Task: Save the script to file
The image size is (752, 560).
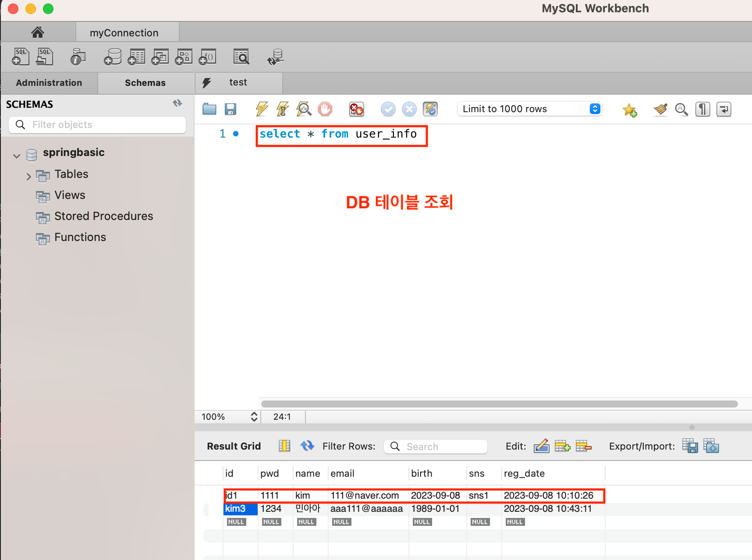Action: (231, 109)
